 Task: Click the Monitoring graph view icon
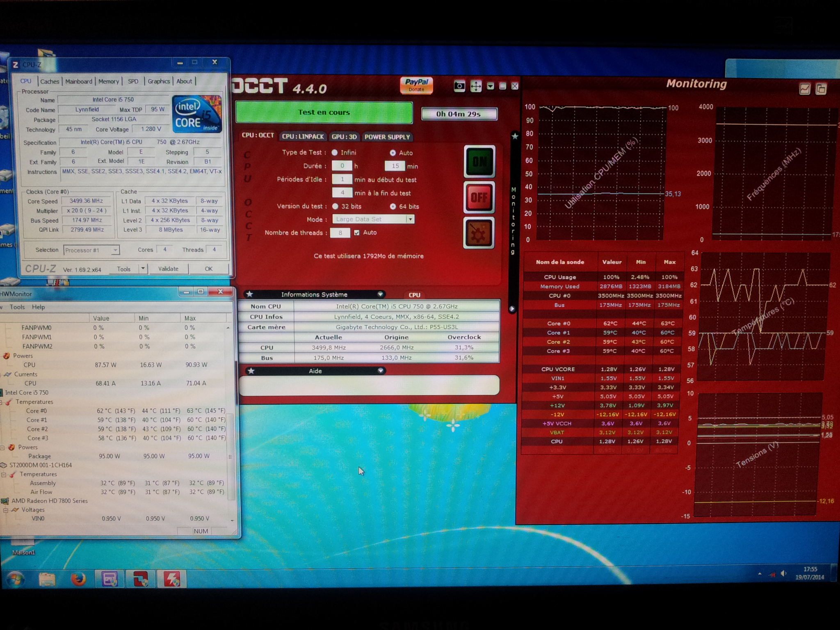[805, 89]
